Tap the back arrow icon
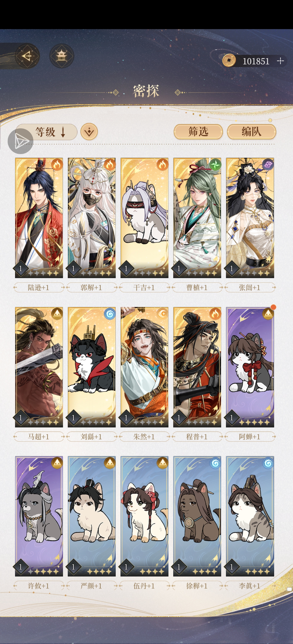This screenshot has width=293, height=644. pyautogui.click(x=27, y=56)
